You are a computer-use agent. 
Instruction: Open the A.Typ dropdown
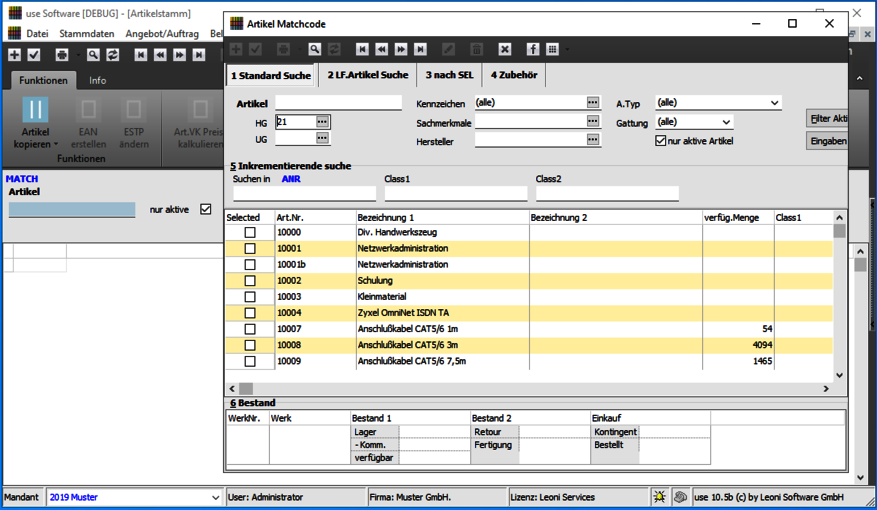pyautogui.click(x=774, y=103)
